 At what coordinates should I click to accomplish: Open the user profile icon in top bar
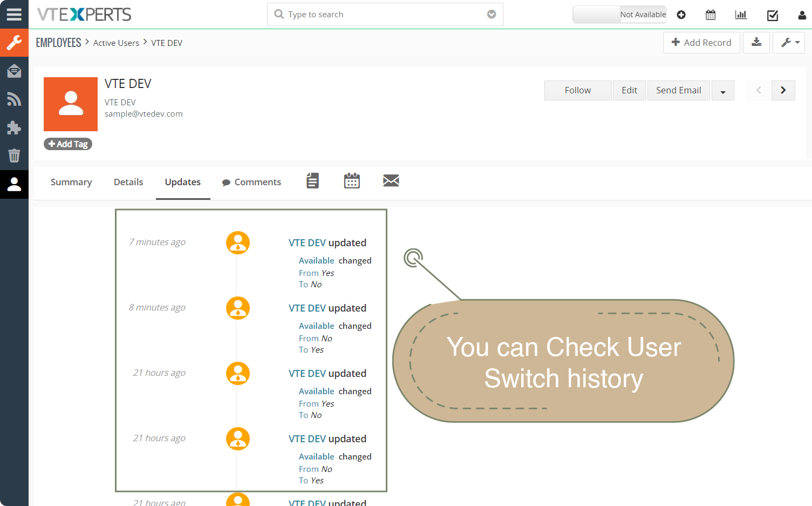pyautogui.click(x=802, y=15)
